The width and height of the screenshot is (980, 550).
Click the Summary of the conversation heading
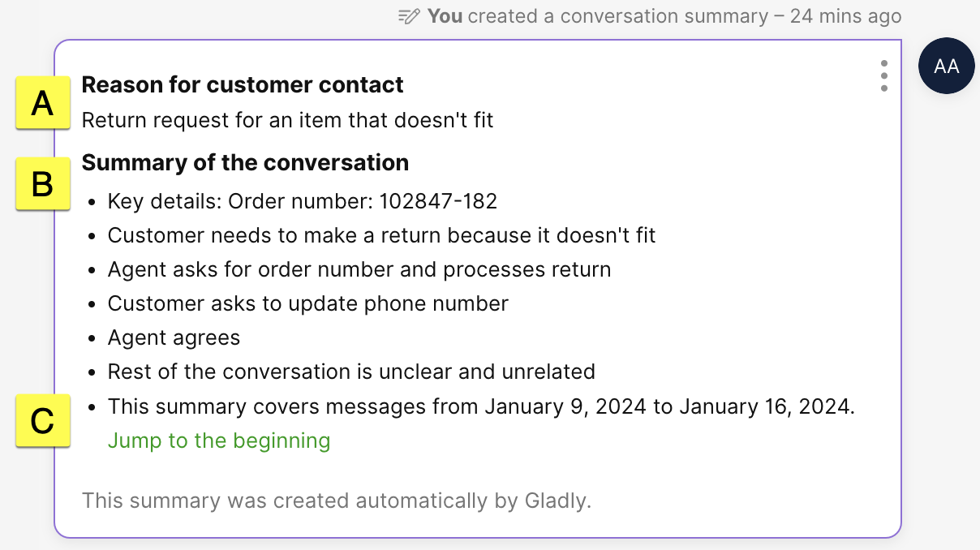click(x=245, y=162)
